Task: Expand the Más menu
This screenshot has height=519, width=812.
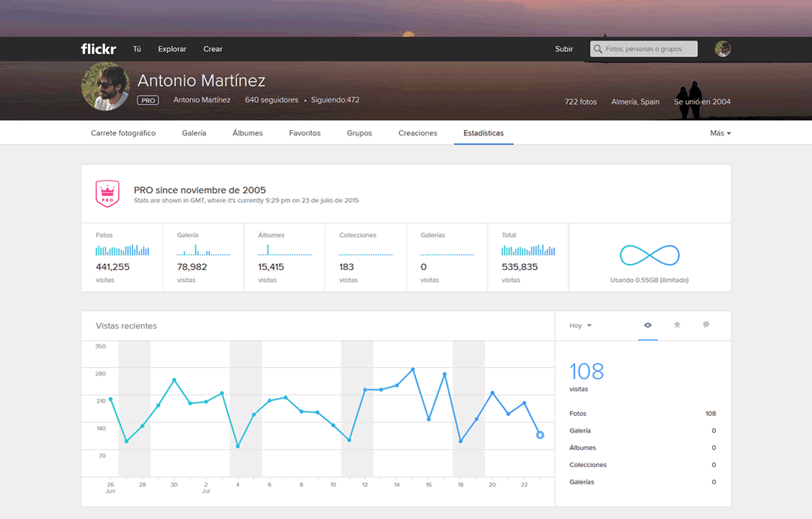Action: [x=720, y=133]
